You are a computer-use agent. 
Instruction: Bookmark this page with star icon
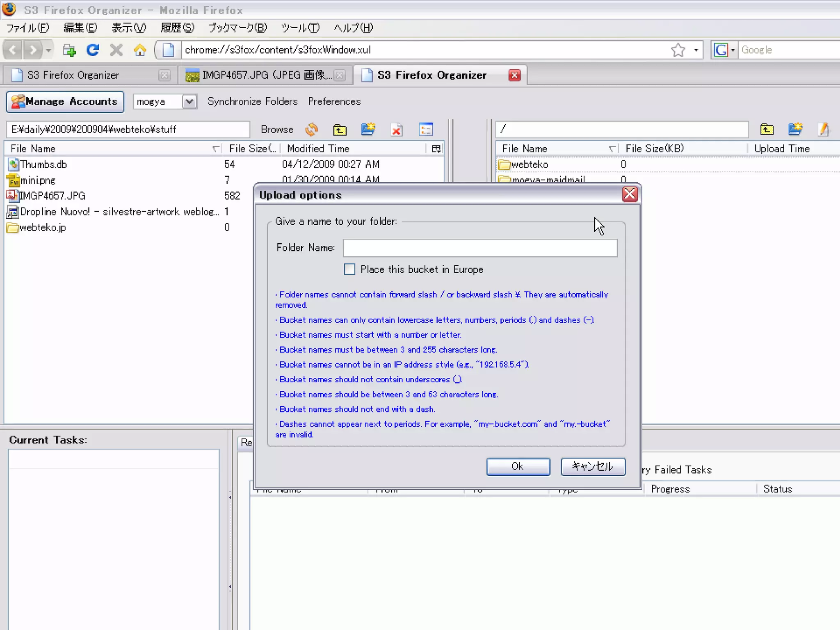[678, 50]
